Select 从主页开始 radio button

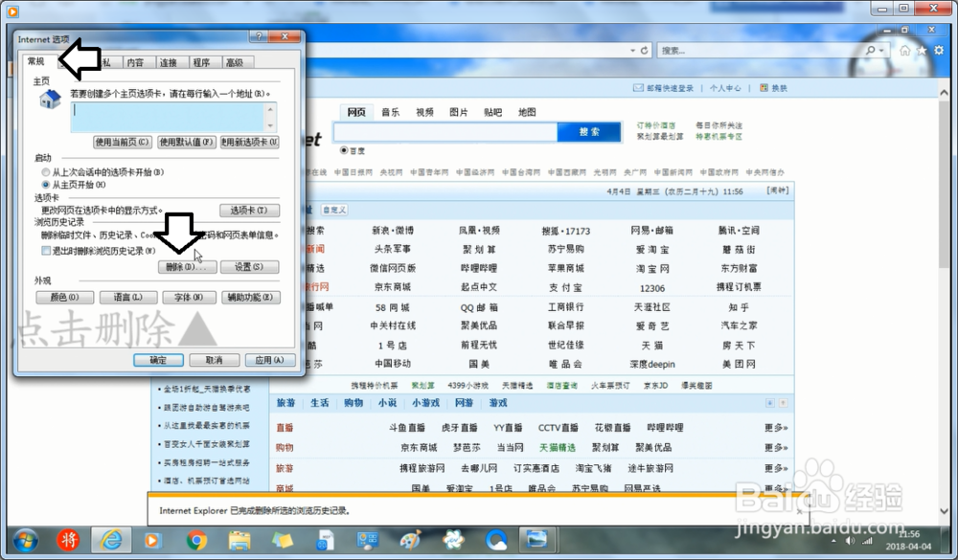click(46, 185)
